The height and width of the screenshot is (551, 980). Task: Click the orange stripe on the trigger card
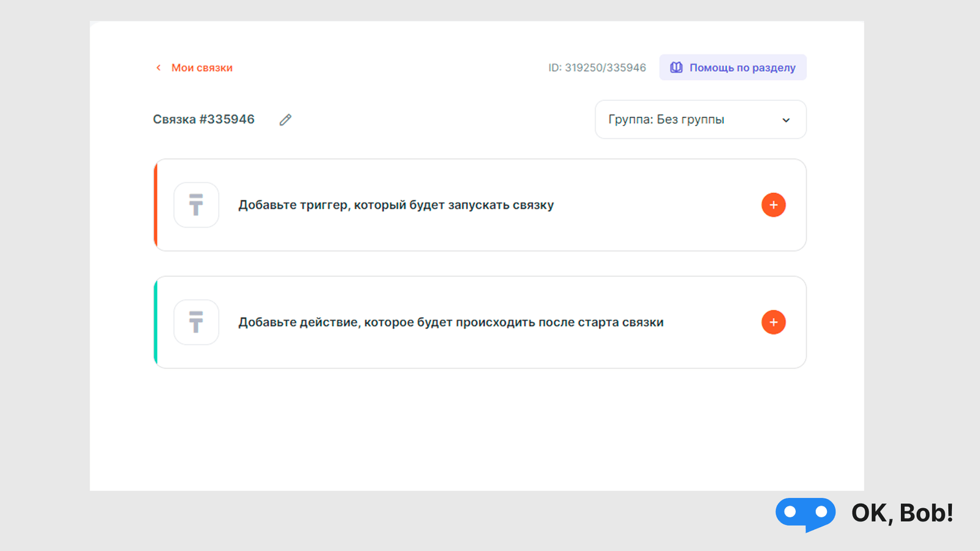(x=156, y=205)
